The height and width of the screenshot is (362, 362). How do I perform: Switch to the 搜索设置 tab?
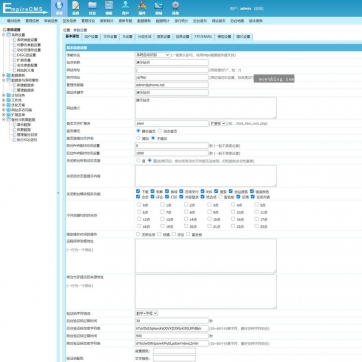[x=164, y=37]
